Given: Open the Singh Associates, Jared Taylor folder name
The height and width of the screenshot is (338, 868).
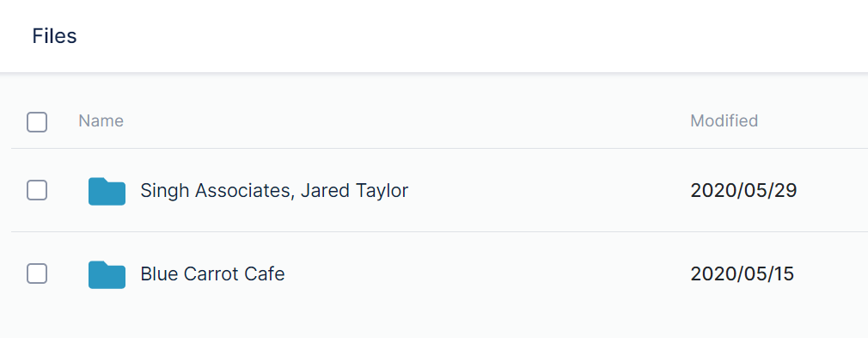Looking at the screenshot, I should pos(274,191).
